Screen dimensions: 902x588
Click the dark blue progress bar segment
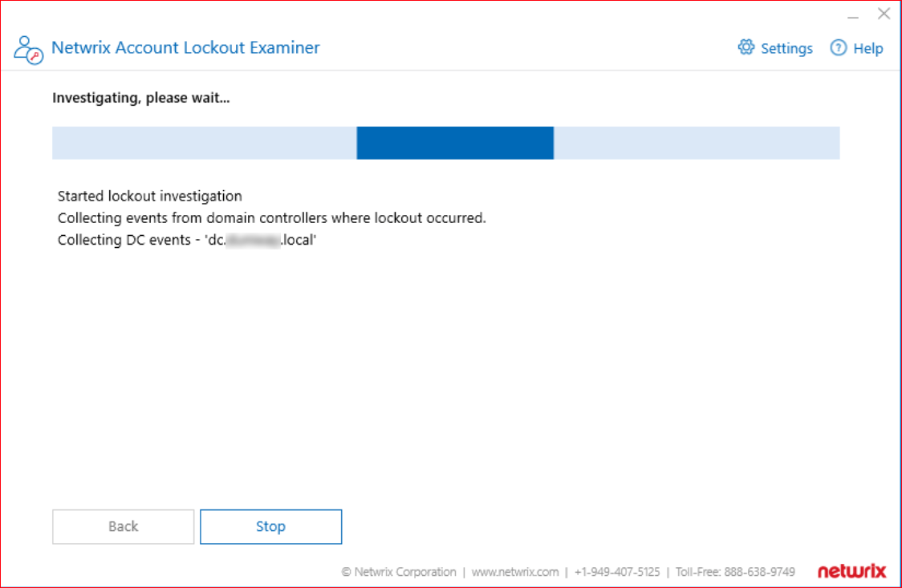click(455, 143)
